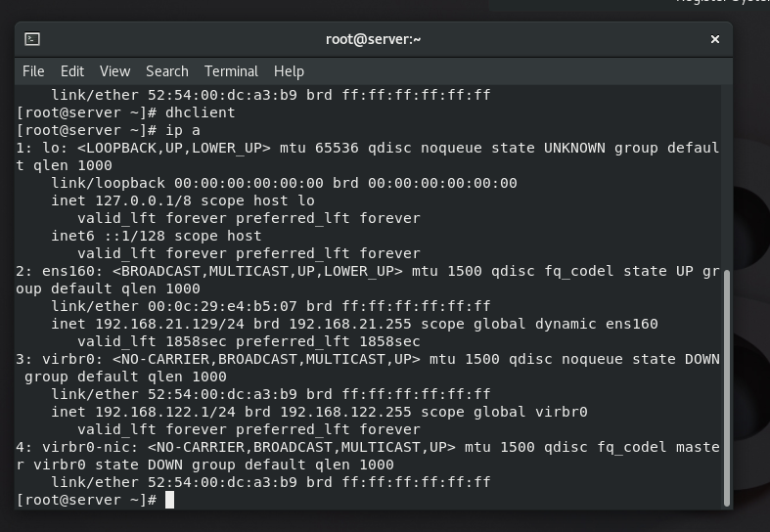Click the root@server:~ window title
Screen dimensions: 770x532
373,39
